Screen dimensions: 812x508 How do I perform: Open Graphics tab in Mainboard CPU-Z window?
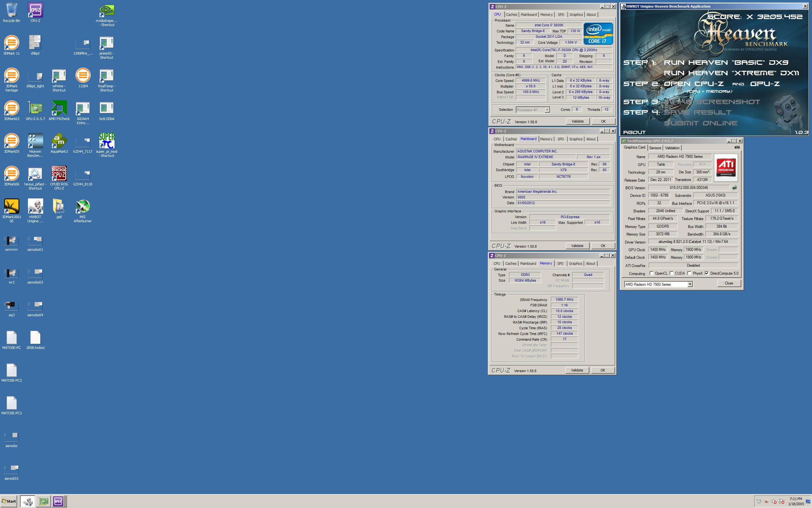tap(576, 139)
